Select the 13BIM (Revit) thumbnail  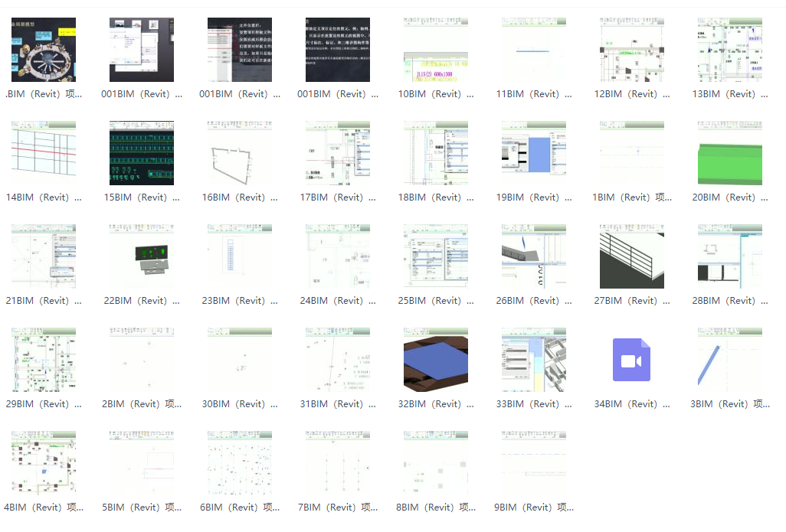[x=730, y=50]
